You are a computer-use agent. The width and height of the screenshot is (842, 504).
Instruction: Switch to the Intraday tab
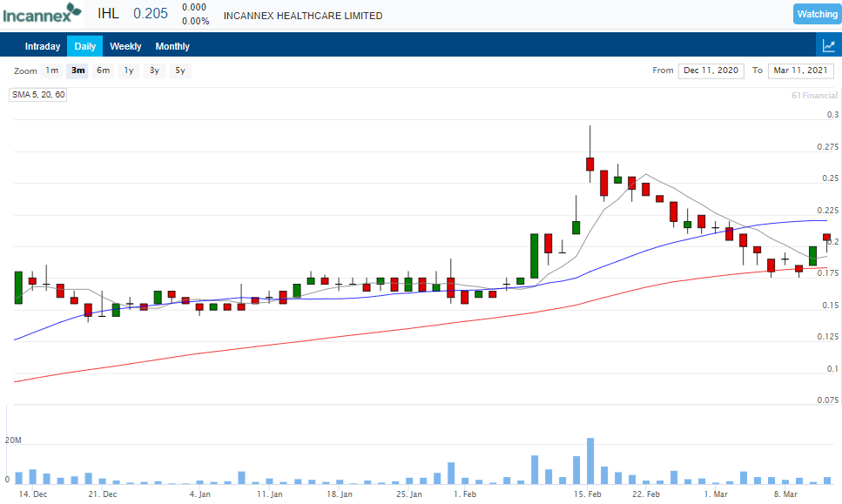(x=43, y=46)
